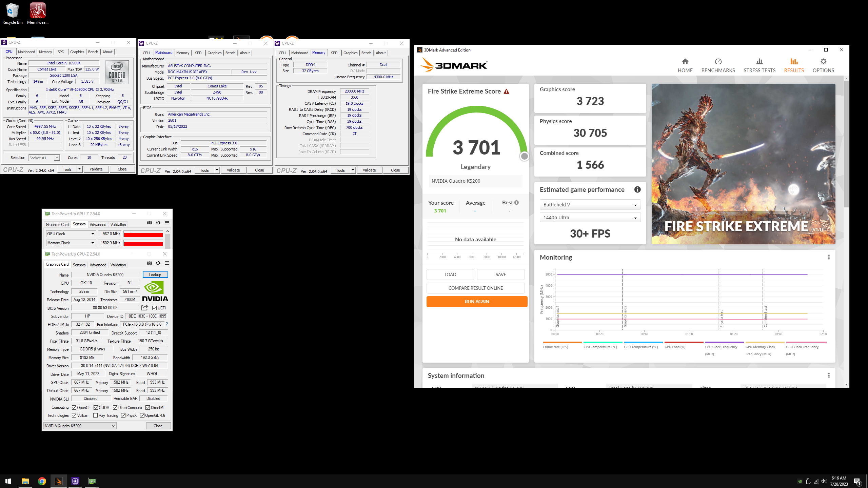
Task: Click refresh icon in GPU-Z Sensors window
Action: [x=158, y=223]
